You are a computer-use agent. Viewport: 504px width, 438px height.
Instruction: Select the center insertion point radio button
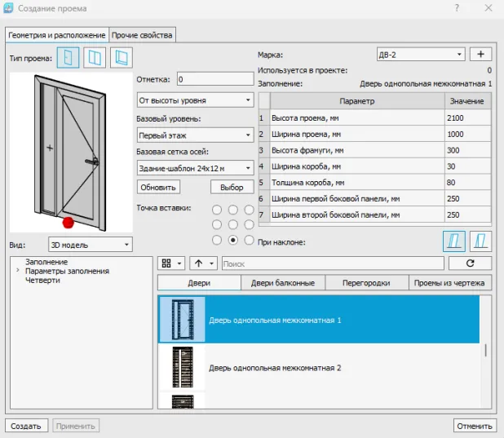click(233, 224)
